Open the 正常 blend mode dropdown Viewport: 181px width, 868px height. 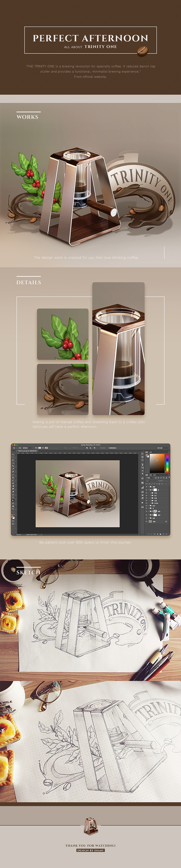point(152,481)
